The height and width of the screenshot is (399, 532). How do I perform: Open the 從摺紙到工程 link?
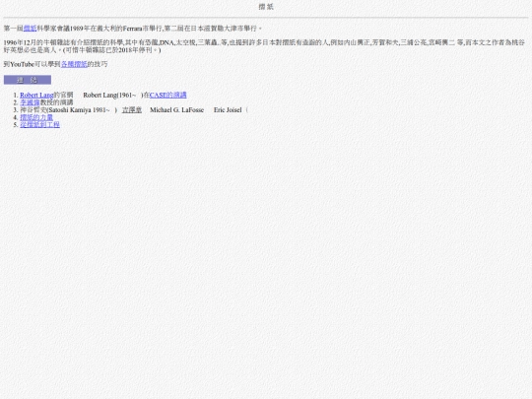39,125
